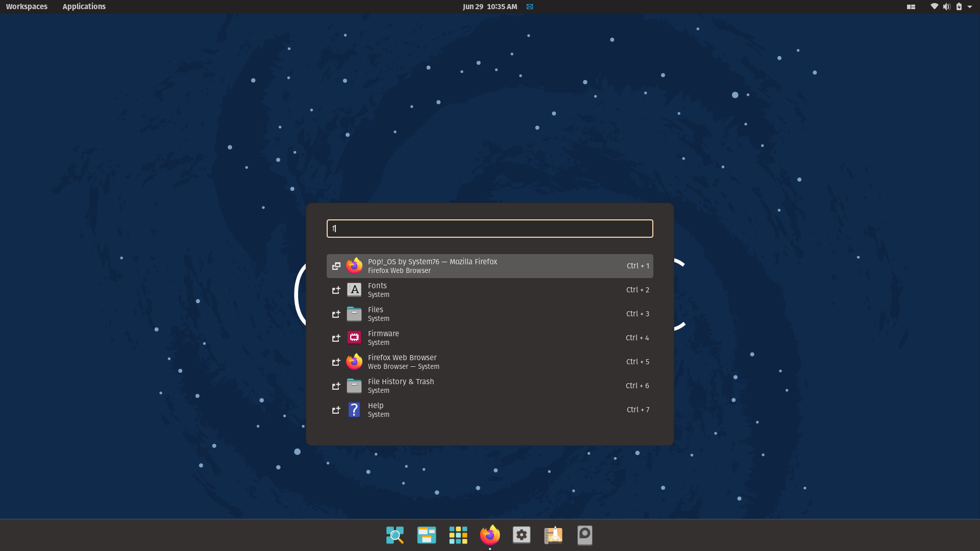Open the Disks utility from the dock
980x551 pixels.
click(585, 535)
